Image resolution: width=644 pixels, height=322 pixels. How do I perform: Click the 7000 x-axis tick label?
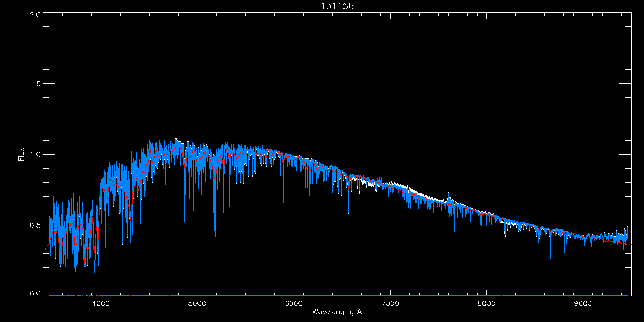coord(390,302)
